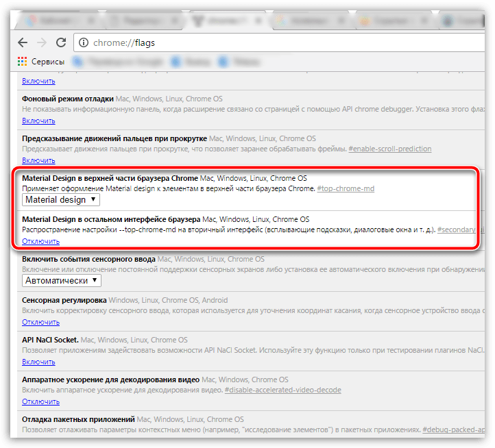The height and width of the screenshot is (448, 495).
Task: Open the #enable-scroll-prediction anchor link
Action: tap(390, 149)
